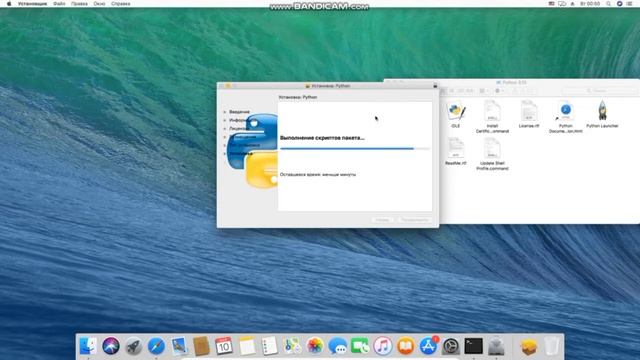
Task: Open Notification Center in menu bar
Action: 630,4
